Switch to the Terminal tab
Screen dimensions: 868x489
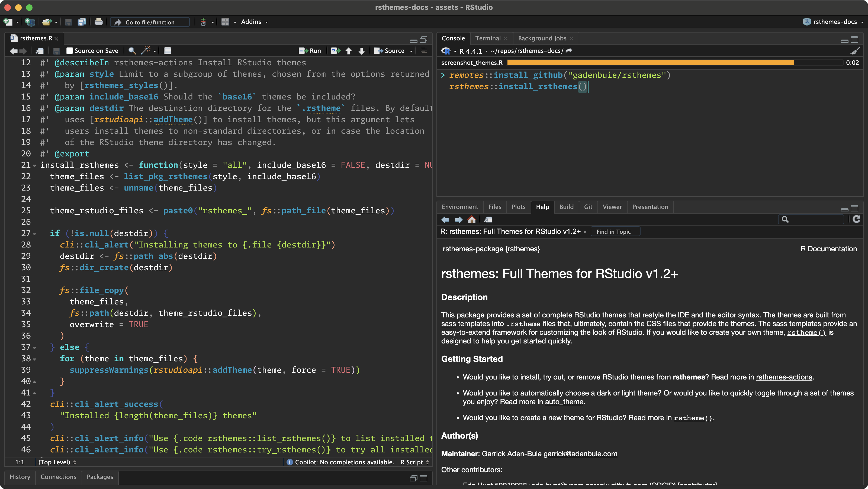[x=488, y=38]
